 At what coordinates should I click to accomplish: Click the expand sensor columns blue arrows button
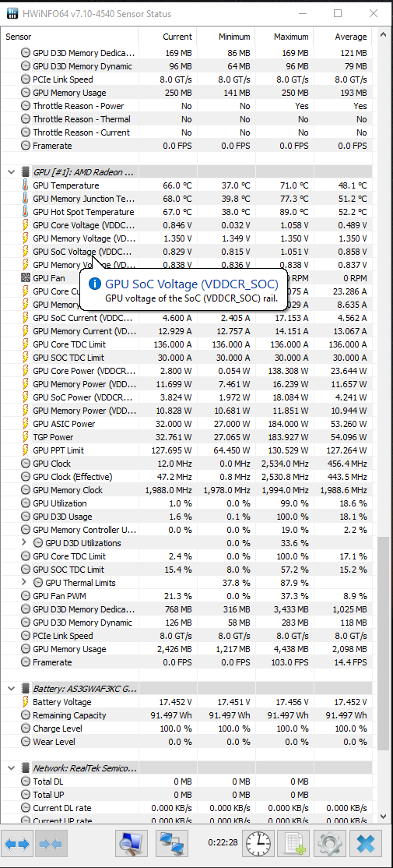coord(17,844)
